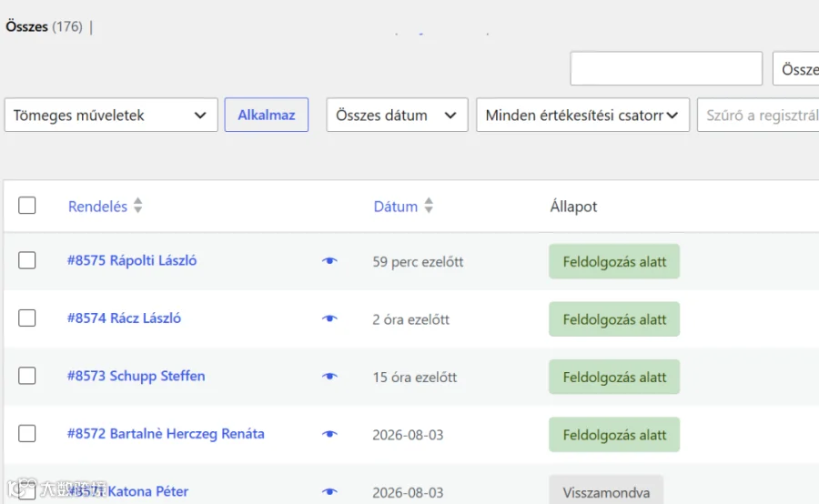Click the '59 perc ezelőtt' date cell
Screen dimensions: 819x504
[418, 262]
